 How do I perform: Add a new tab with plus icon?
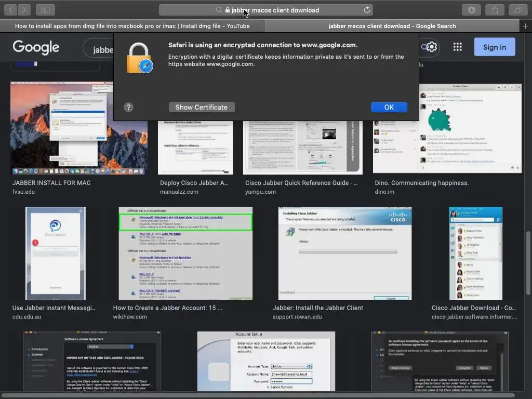tap(525, 26)
